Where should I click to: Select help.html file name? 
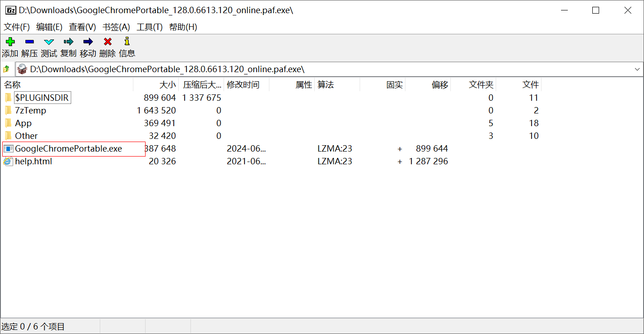click(34, 161)
